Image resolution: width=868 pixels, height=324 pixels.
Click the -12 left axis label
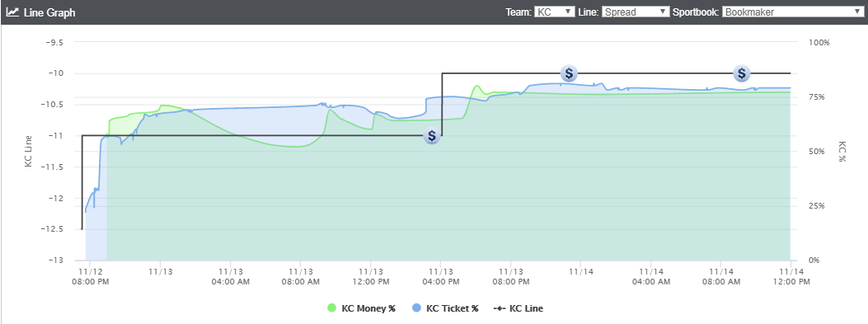point(57,199)
